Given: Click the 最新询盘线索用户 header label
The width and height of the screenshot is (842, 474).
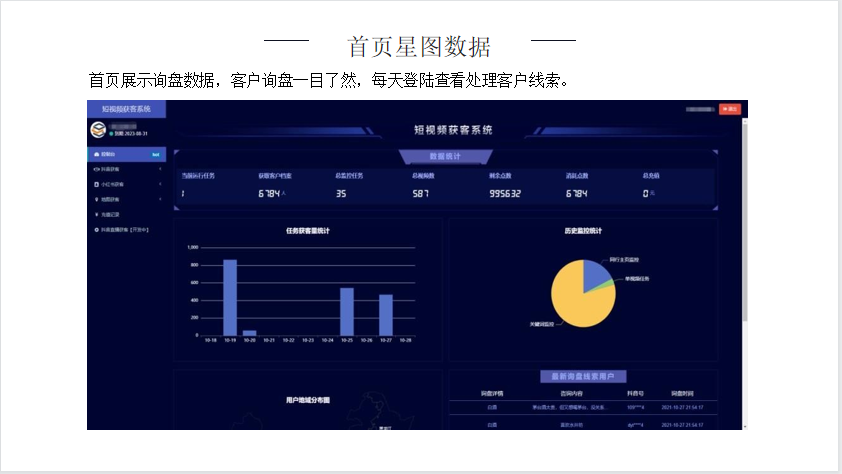Looking at the screenshot, I should pos(583,376).
